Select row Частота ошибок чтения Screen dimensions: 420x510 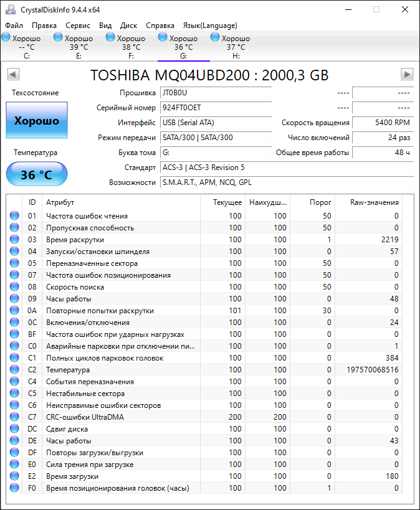pos(205,215)
